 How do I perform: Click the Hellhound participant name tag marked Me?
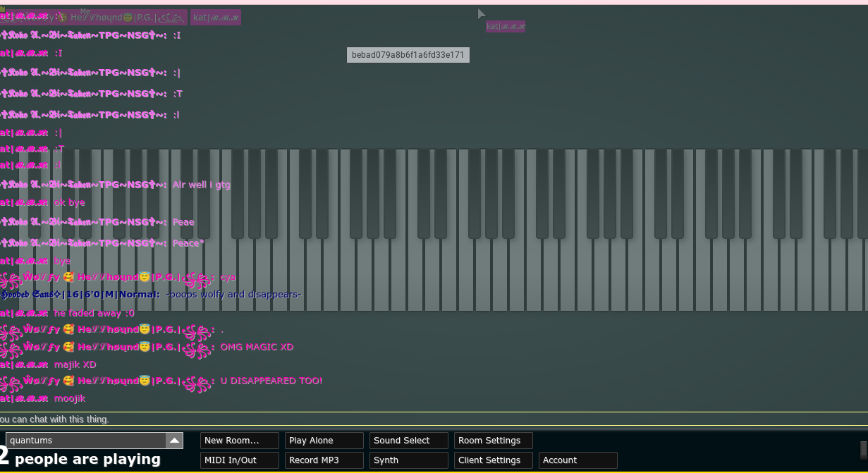(x=94, y=17)
